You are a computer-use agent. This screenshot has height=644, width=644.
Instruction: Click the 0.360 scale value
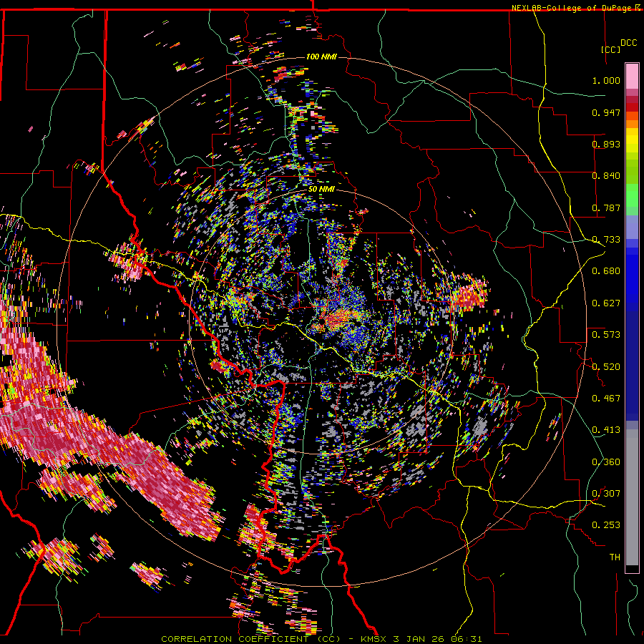pos(606,462)
